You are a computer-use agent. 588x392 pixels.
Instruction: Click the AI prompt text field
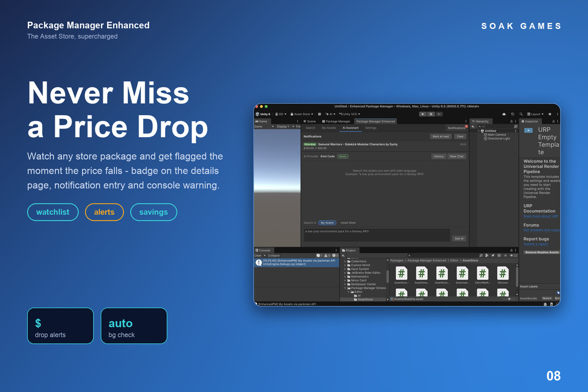tap(376, 235)
